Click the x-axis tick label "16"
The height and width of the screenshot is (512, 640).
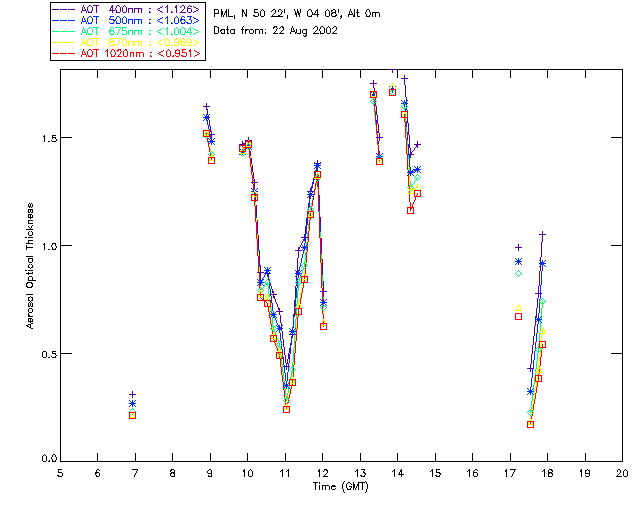[x=472, y=473]
